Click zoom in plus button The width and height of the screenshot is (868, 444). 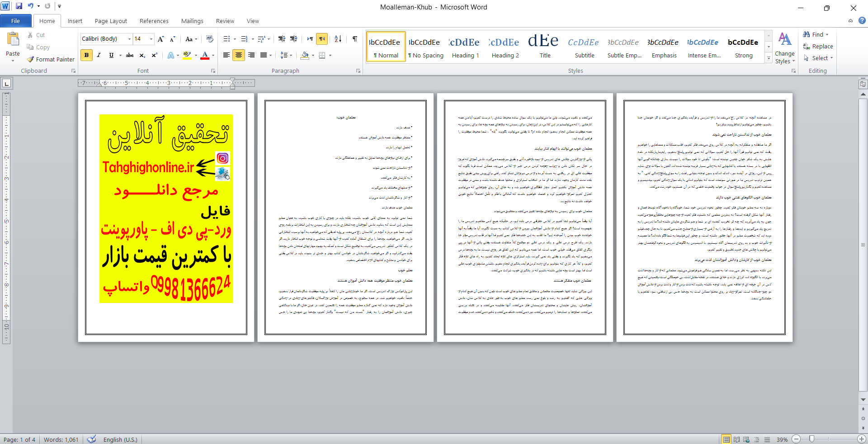pyautogui.click(x=862, y=439)
